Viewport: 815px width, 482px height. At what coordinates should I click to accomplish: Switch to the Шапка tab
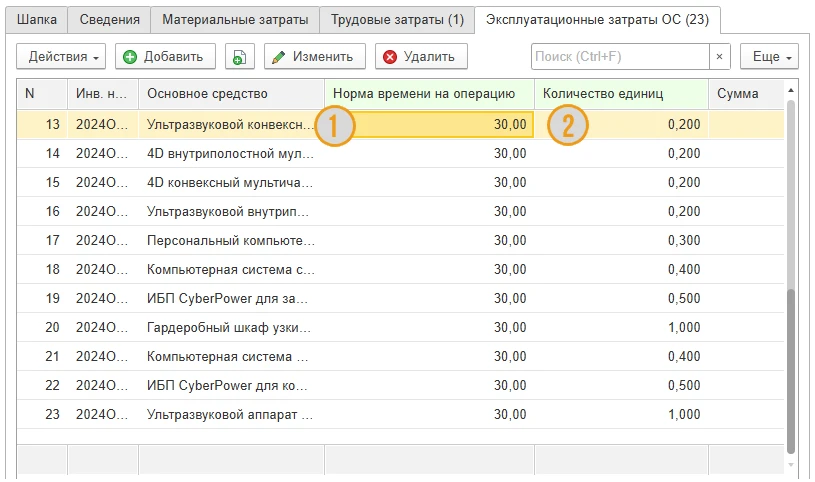coord(36,20)
